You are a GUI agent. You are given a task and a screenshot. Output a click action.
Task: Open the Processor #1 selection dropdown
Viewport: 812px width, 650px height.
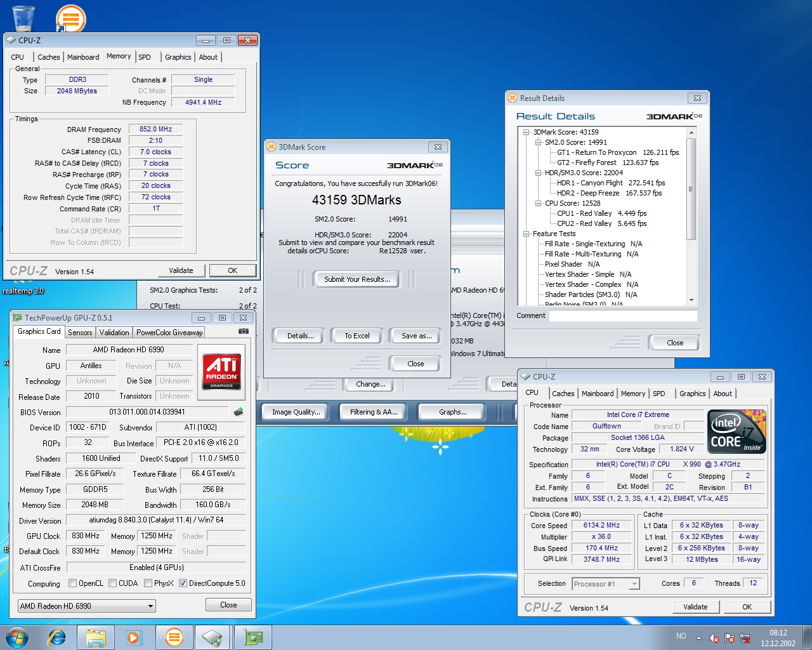coord(606,584)
